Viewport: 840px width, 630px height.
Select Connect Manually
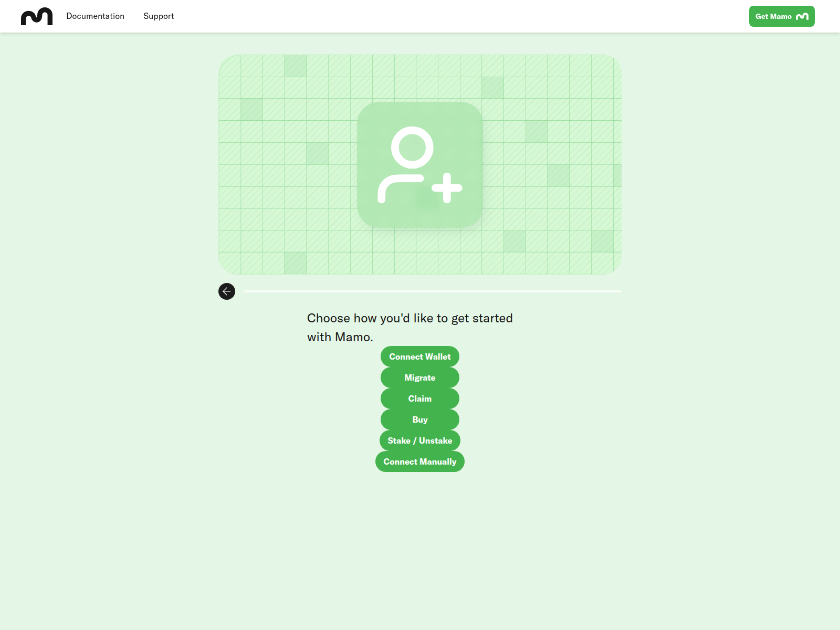(419, 461)
